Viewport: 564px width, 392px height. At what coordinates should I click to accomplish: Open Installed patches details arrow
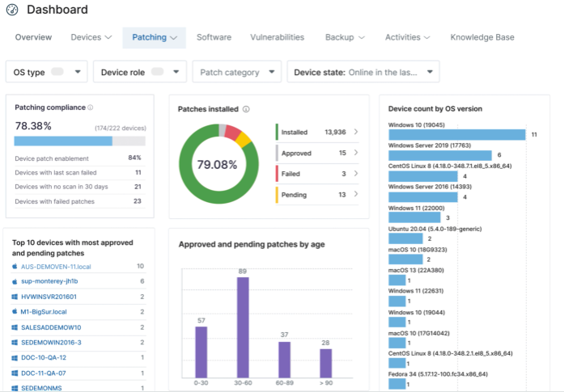(356, 132)
